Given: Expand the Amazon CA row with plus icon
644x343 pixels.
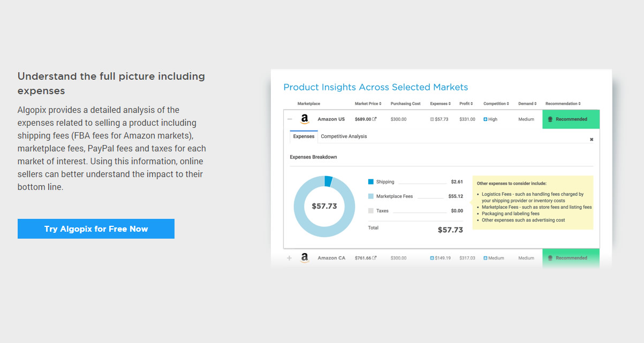Looking at the screenshot, I should (290, 258).
